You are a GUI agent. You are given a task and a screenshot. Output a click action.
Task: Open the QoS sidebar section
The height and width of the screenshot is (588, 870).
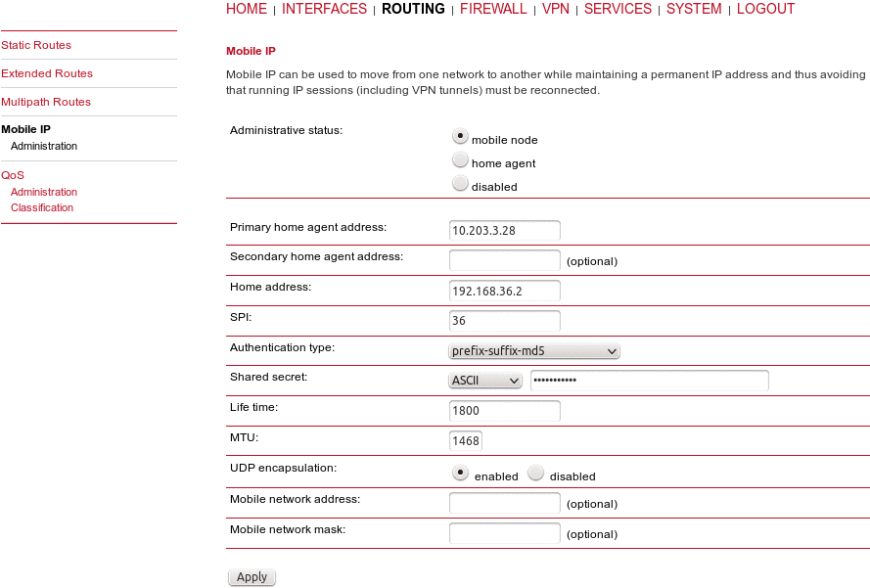12,175
